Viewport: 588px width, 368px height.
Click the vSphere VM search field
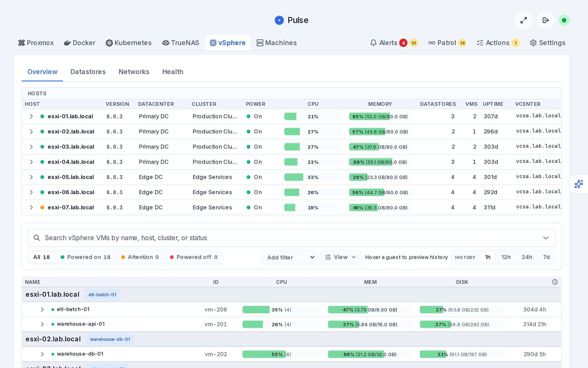tap(292, 238)
